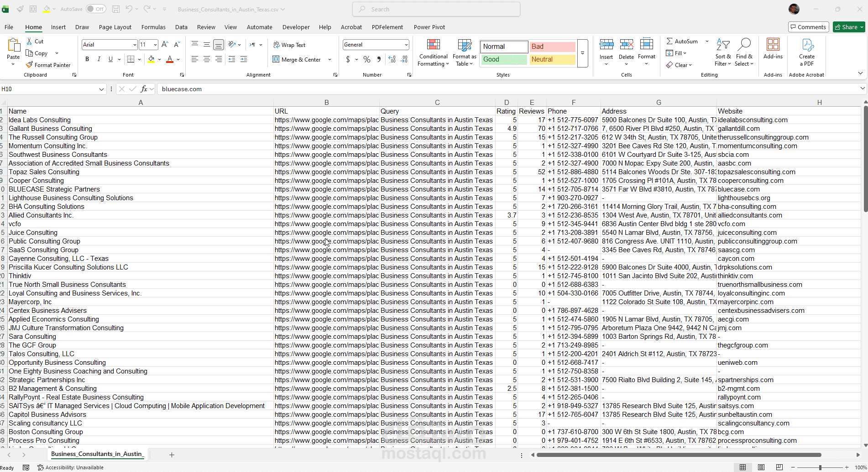This screenshot has height=472, width=868.
Task: Switch to Normal view in status bar
Action: point(743,467)
